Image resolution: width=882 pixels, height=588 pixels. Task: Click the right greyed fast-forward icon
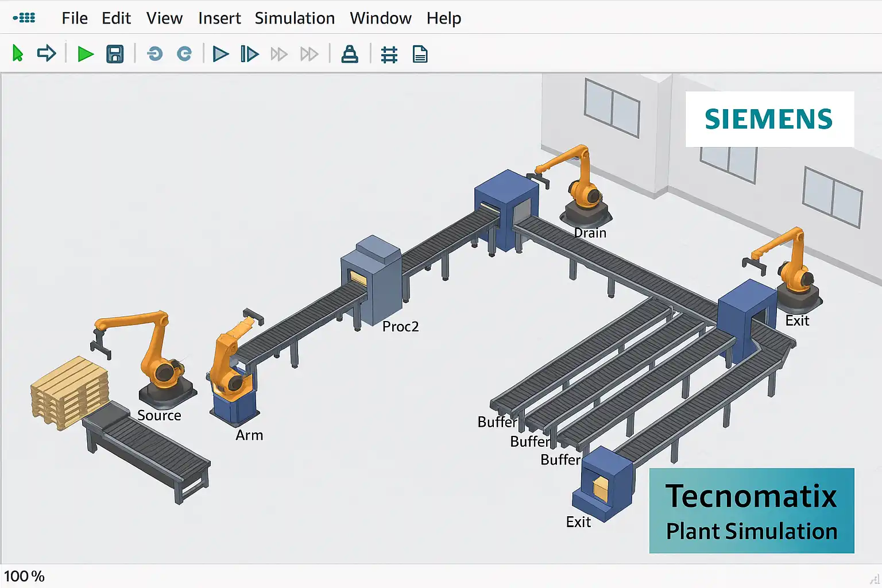(309, 54)
